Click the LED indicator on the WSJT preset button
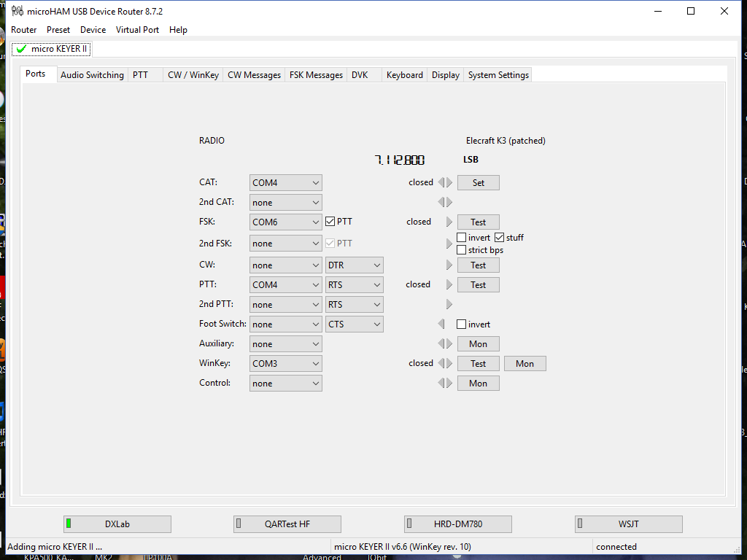747x560 pixels. [x=580, y=524]
